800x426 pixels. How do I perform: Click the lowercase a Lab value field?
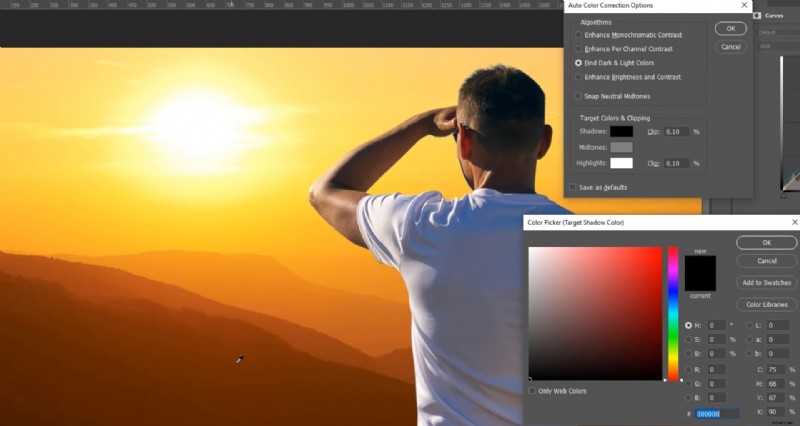[x=777, y=339]
